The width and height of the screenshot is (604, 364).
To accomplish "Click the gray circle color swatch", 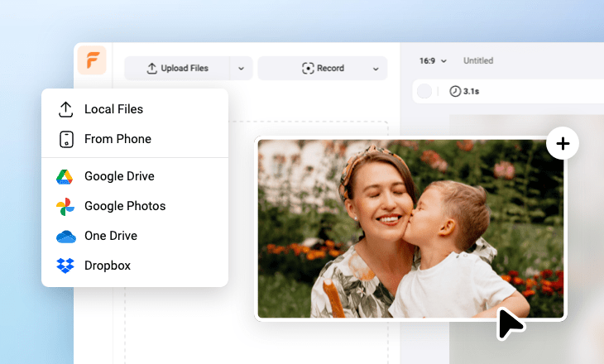I will tap(424, 91).
